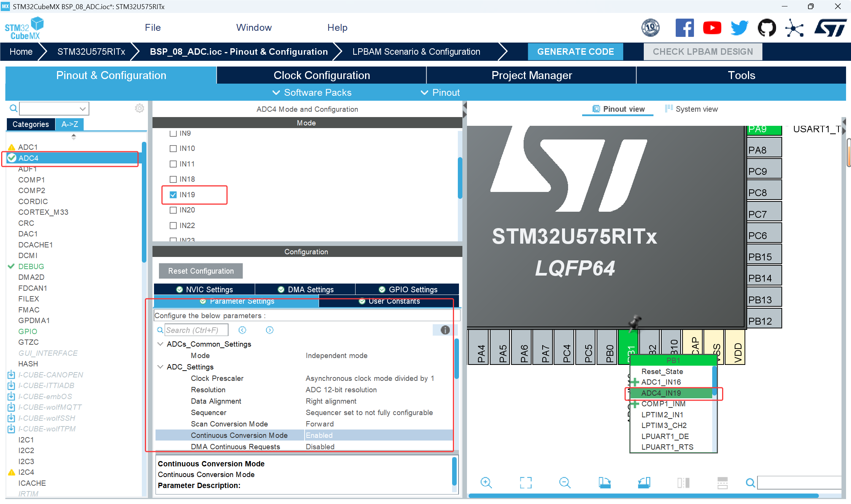This screenshot has width=851, height=504.
Task: Open the LPBAM Scenario & Configuration breadcrumb
Action: 416,52
